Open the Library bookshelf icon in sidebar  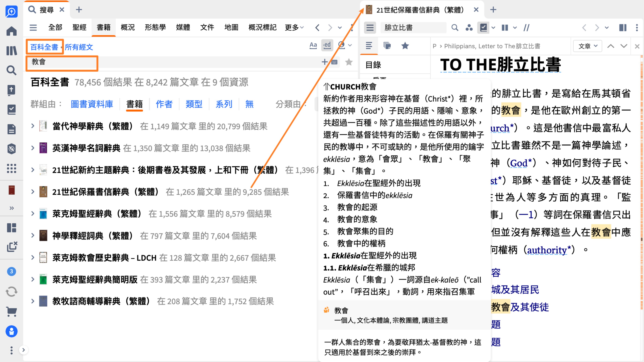[12, 51]
